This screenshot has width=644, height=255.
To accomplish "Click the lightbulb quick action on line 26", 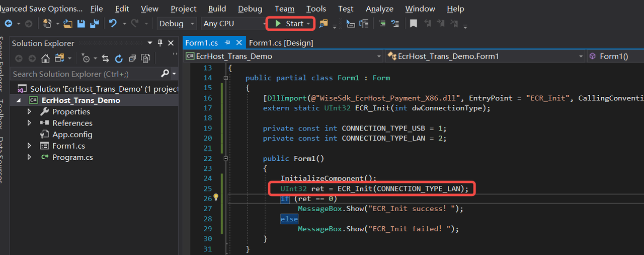I will (216, 198).
